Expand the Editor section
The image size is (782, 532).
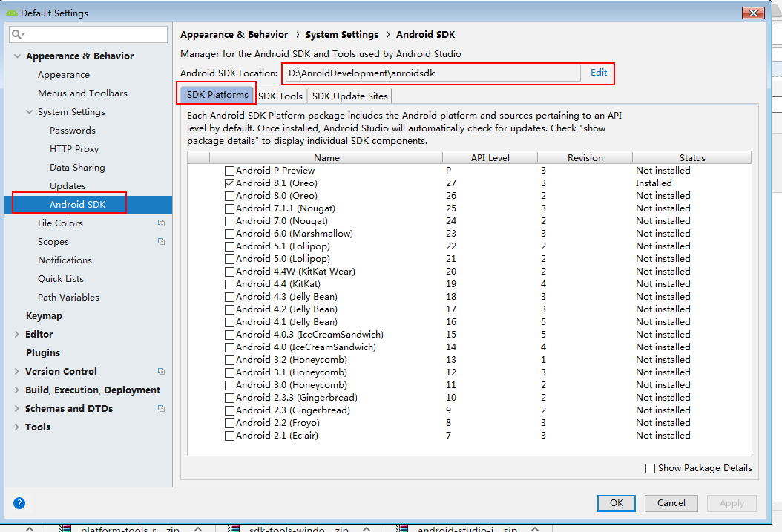point(17,335)
